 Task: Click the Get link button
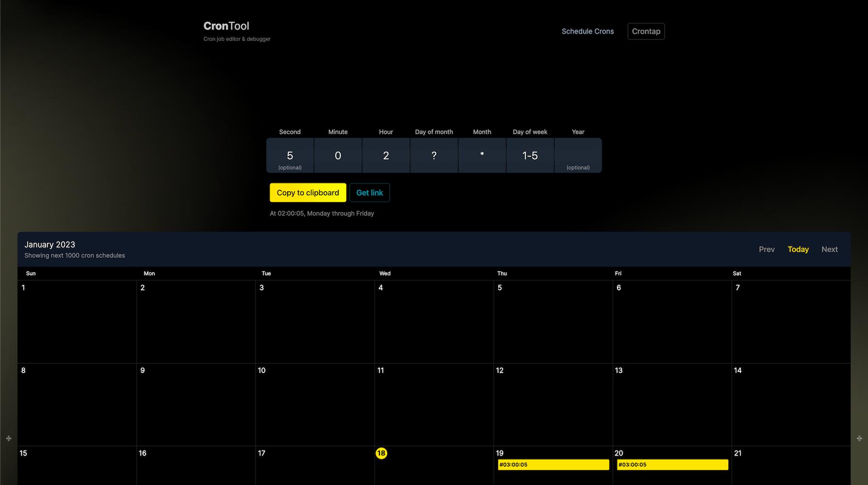click(369, 193)
